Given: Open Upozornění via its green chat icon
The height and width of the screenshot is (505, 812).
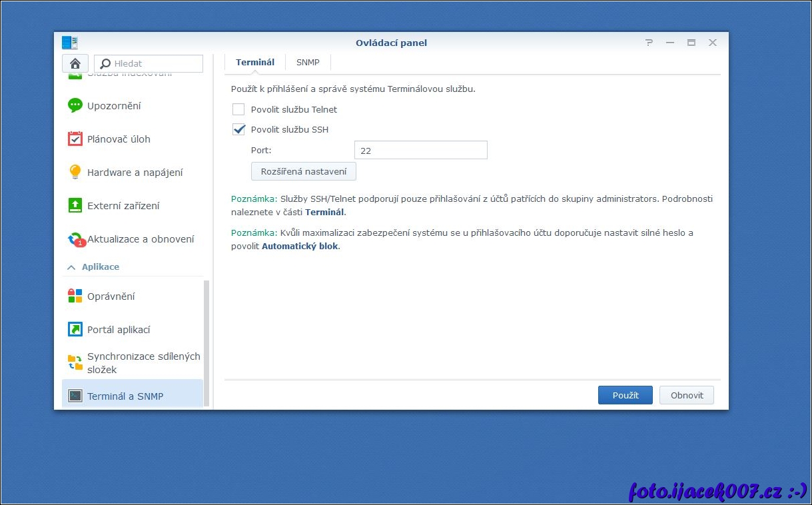Looking at the screenshot, I should point(75,106).
